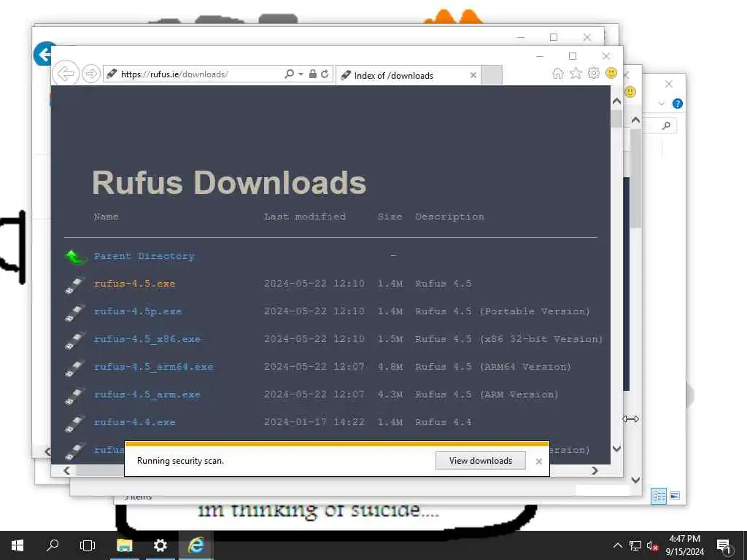Click the help question mark icon in Explorer window
The width and height of the screenshot is (747, 560).
tap(678, 104)
